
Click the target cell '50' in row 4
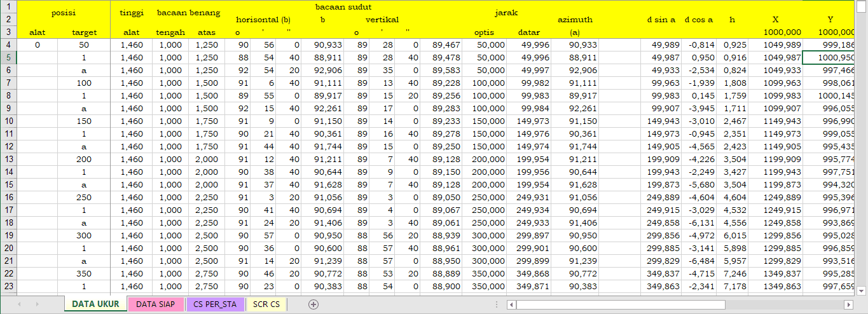[x=85, y=45]
